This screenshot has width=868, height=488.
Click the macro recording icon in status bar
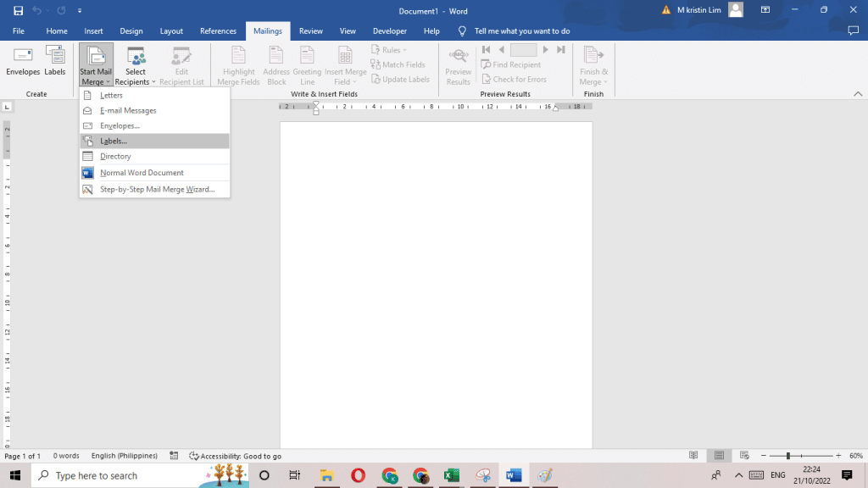[174, 456]
